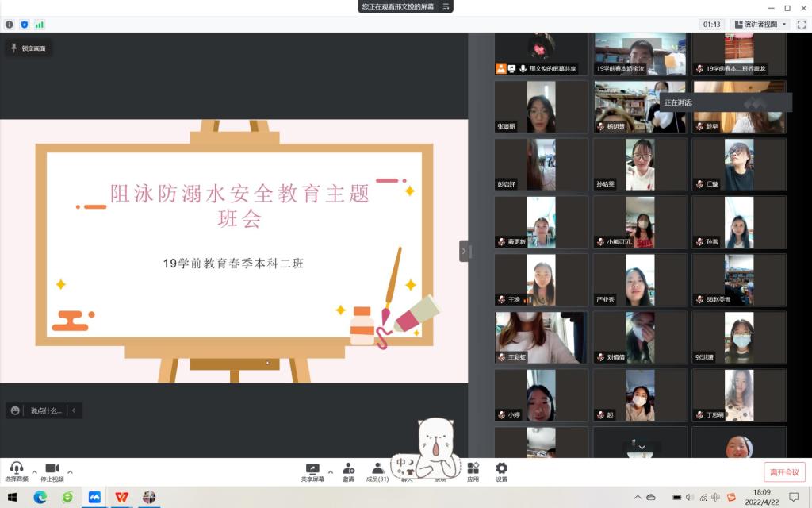
Task: Click the blue security shield icon
Action: [x=25, y=25]
